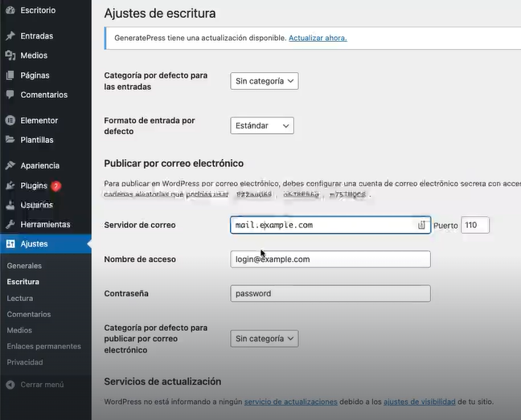Click the Servidor de correo label
Viewport: 521px width, 420px height.
140,225
